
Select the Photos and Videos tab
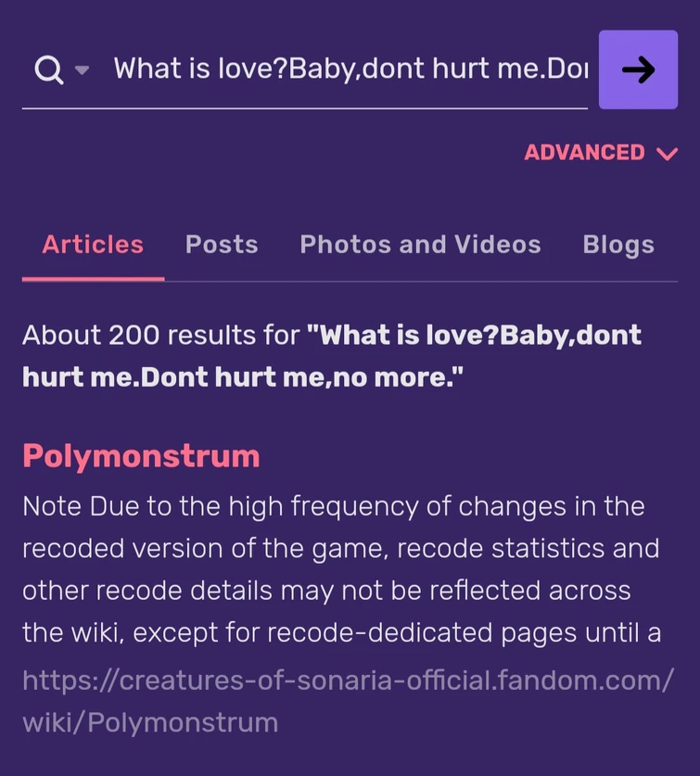tap(420, 244)
